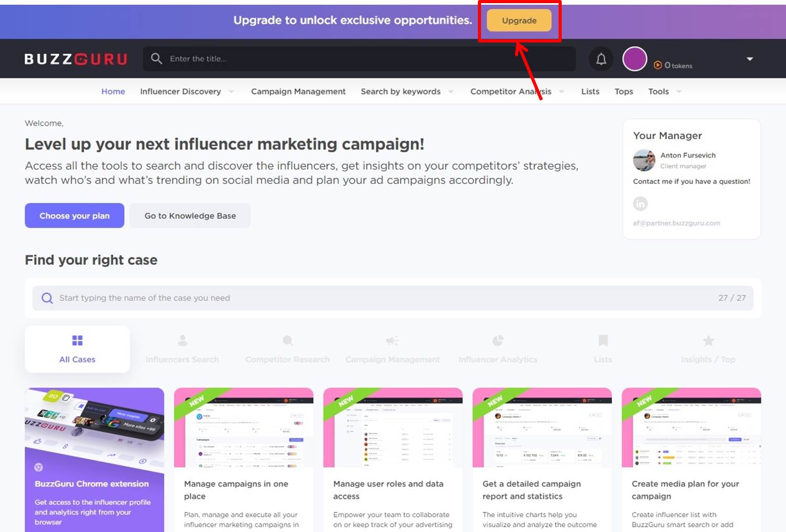Open the Tools menu item
The width and height of the screenshot is (786, 532).
(658, 91)
